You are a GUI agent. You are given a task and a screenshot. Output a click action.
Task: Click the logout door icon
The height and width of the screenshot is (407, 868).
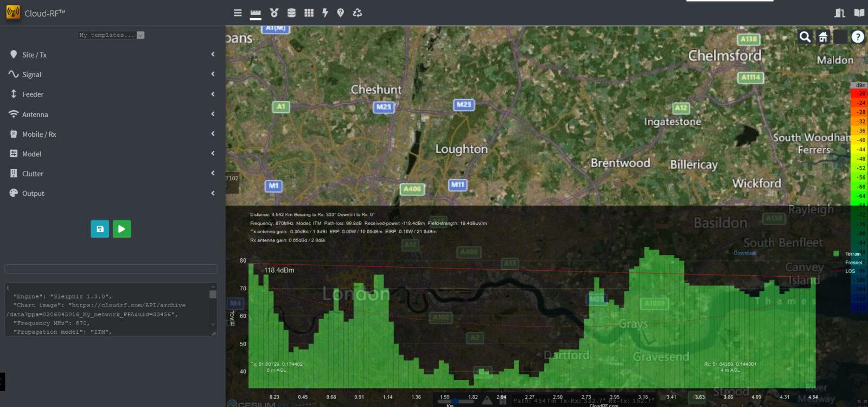pos(840,13)
